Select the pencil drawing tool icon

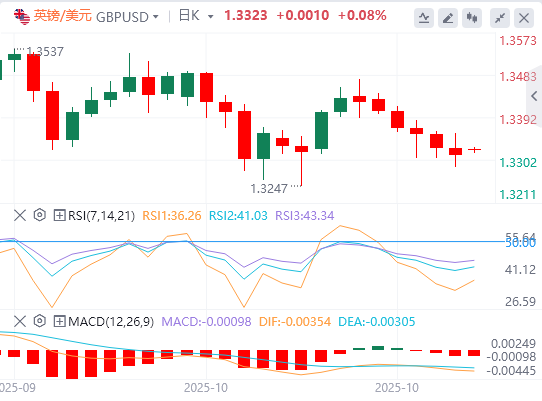point(448,18)
